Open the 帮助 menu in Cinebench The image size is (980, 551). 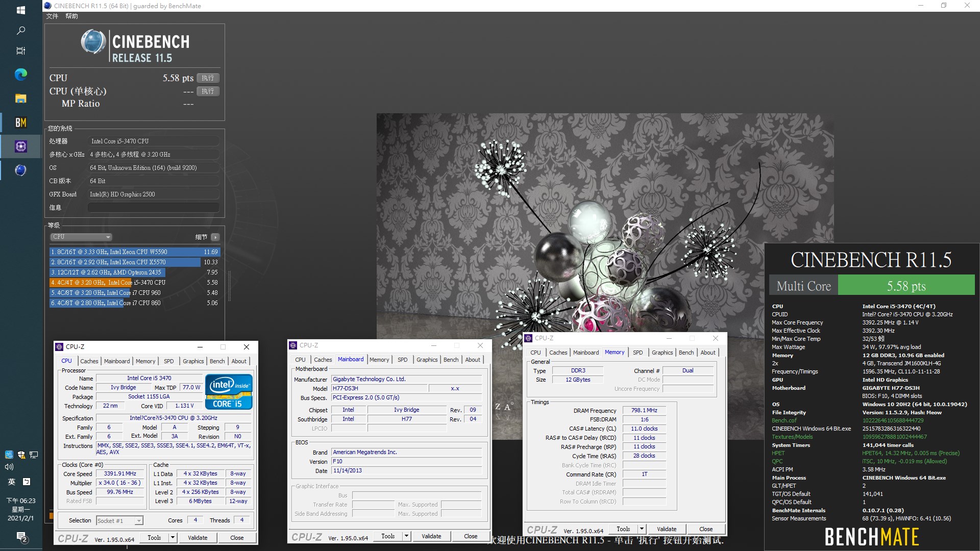tap(71, 16)
